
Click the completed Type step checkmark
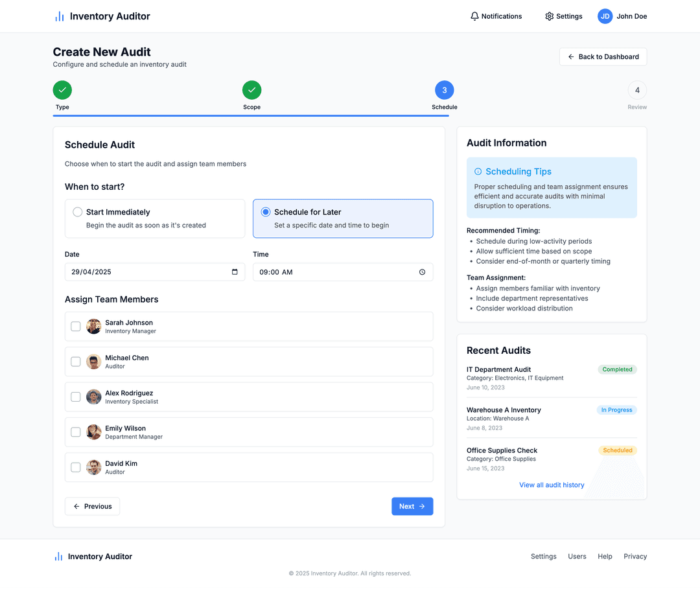pos(62,90)
